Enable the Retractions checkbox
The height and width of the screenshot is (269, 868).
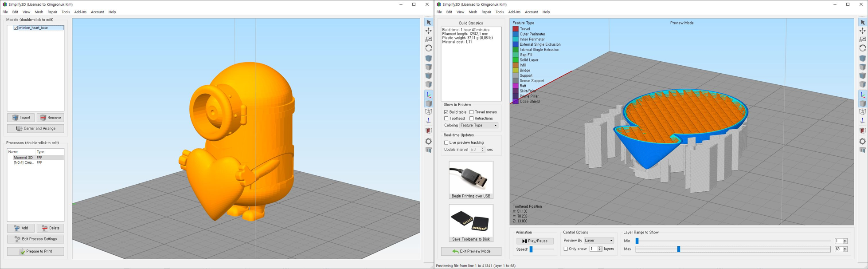click(471, 119)
